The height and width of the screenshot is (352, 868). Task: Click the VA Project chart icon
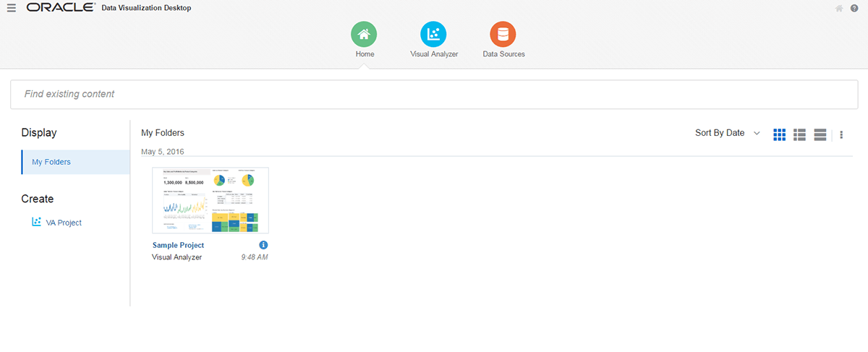[x=37, y=223]
